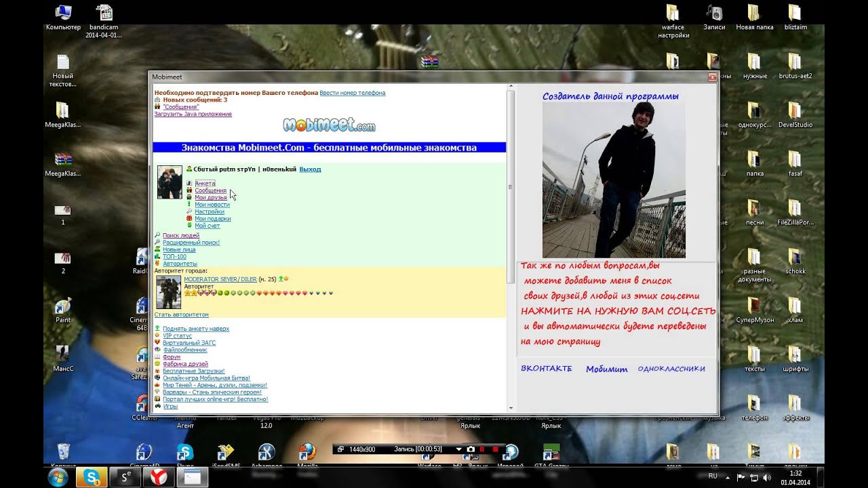Open the Анкета profile icon
The height and width of the screenshot is (488, 868).
click(x=189, y=184)
